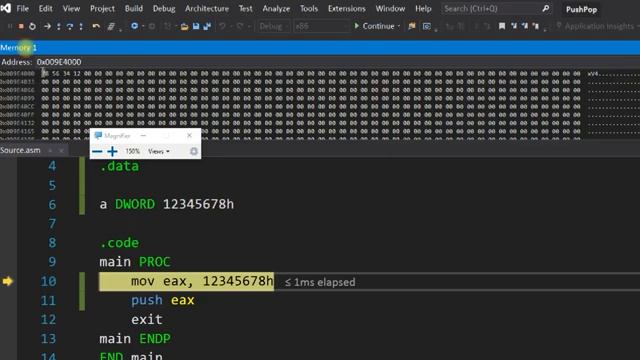Image resolution: width=640 pixels, height=360 pixels.
Task: Zoom in with Magnifier plus button
Action: (112, 151)
